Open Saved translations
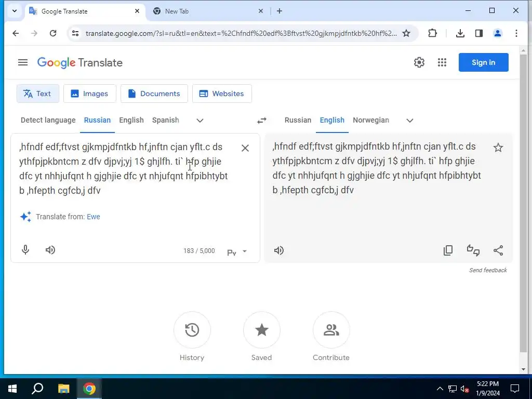The width and height of the screenshot is (532, 399). tap(262, 337)
